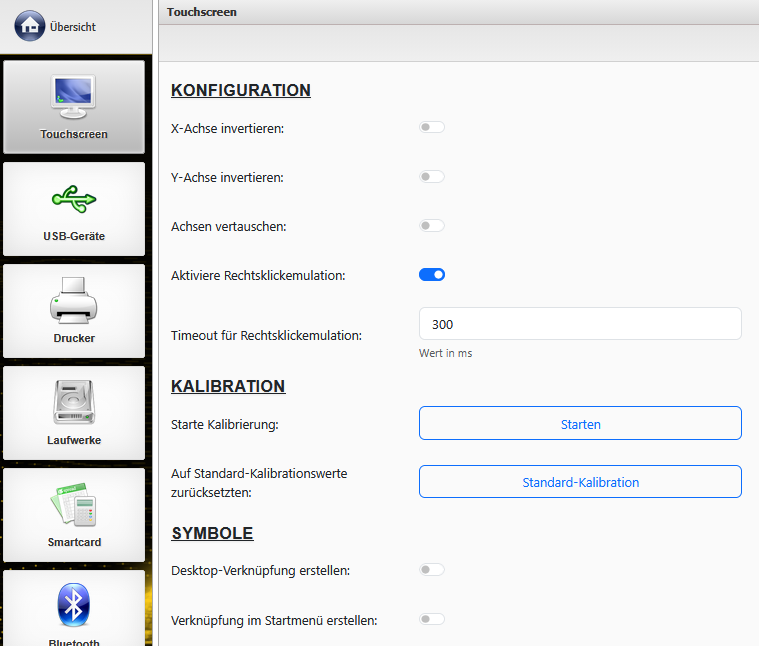
Task: Go to Übersicht overview label
Action: point(73,27)
